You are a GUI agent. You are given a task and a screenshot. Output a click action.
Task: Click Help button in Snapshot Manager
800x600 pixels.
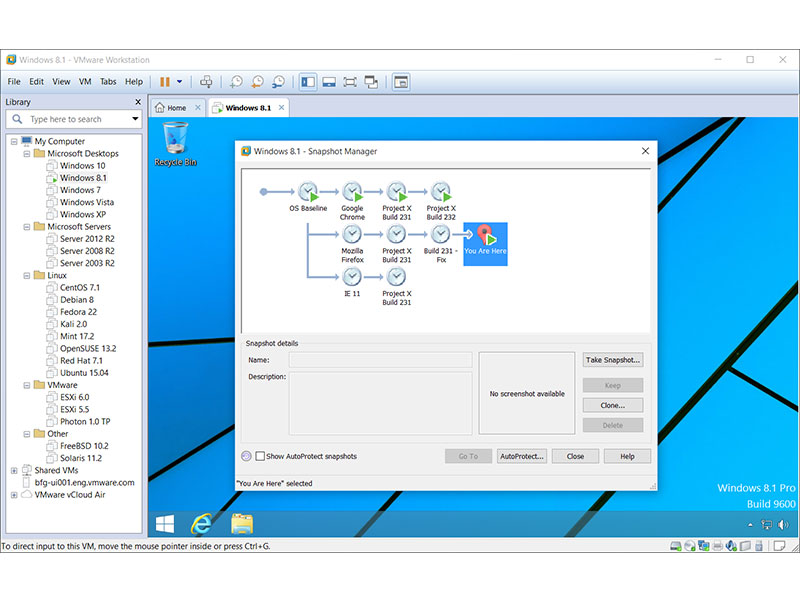point(628,457)
